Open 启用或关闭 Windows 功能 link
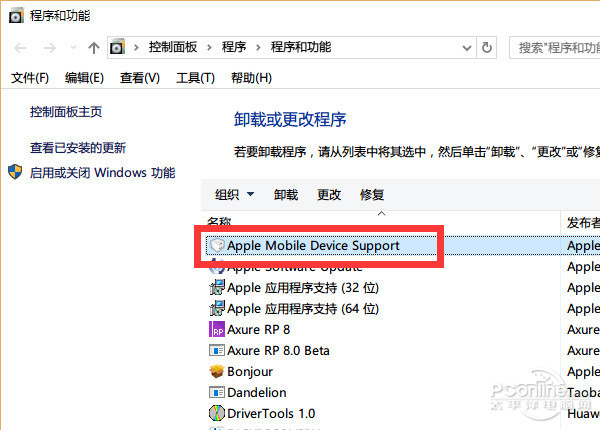600x430 pixels. 103,173
